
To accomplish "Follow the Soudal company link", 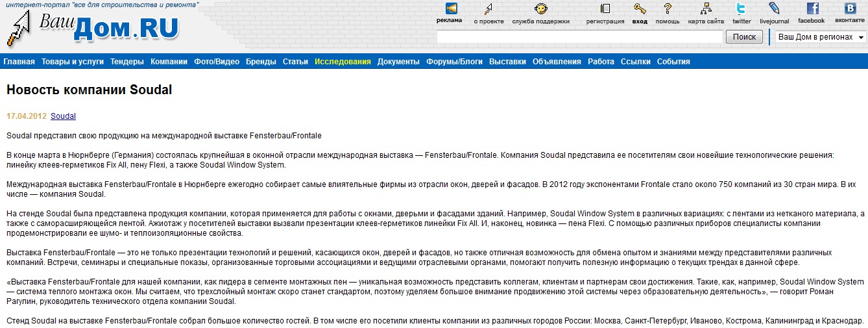I will pos(63,116).
